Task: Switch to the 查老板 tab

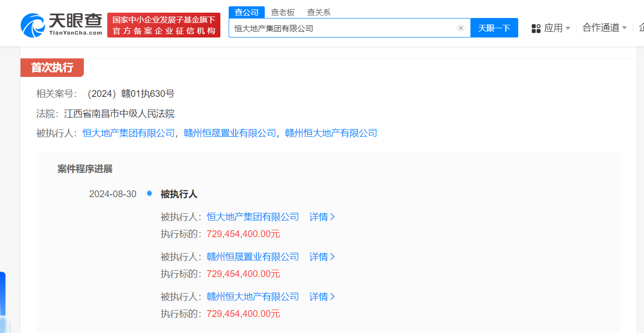Action: [x=284, y=12]
